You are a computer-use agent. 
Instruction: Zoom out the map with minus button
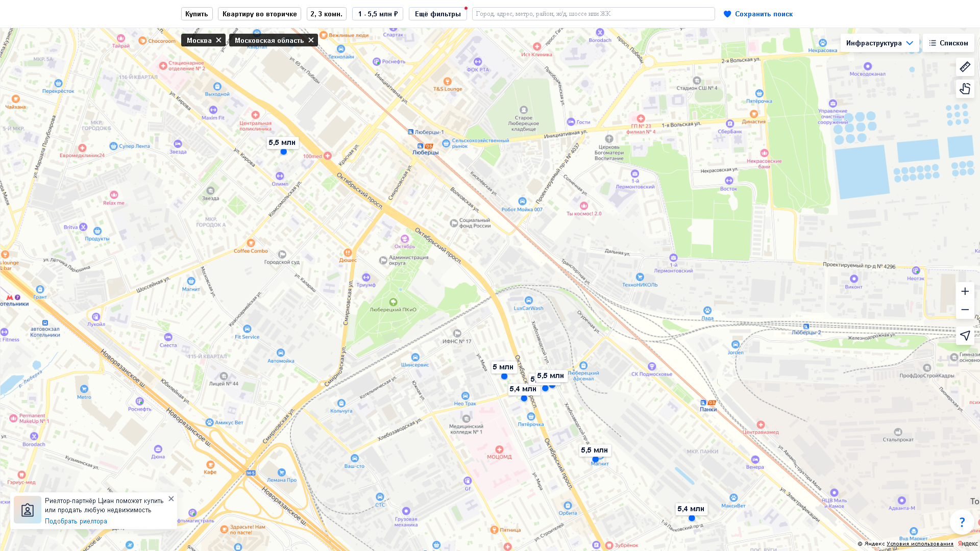(965, 310)
